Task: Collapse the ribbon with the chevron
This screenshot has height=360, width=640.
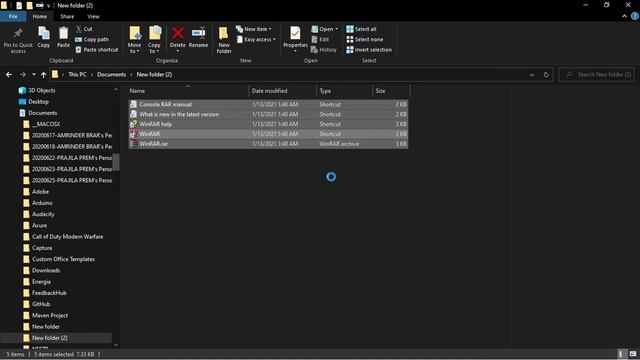Action: (x=624, y=16)
